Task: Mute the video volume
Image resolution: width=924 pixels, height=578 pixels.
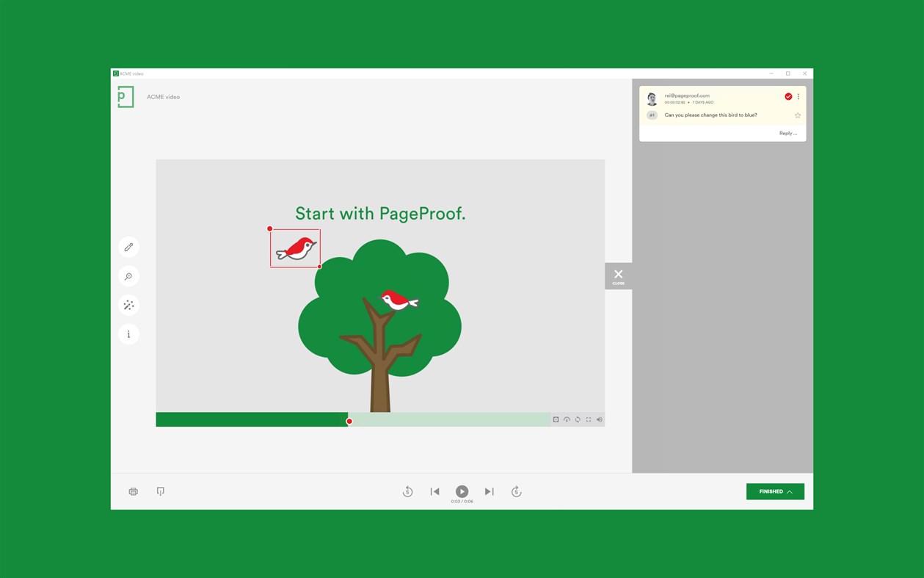Action: 600,419
